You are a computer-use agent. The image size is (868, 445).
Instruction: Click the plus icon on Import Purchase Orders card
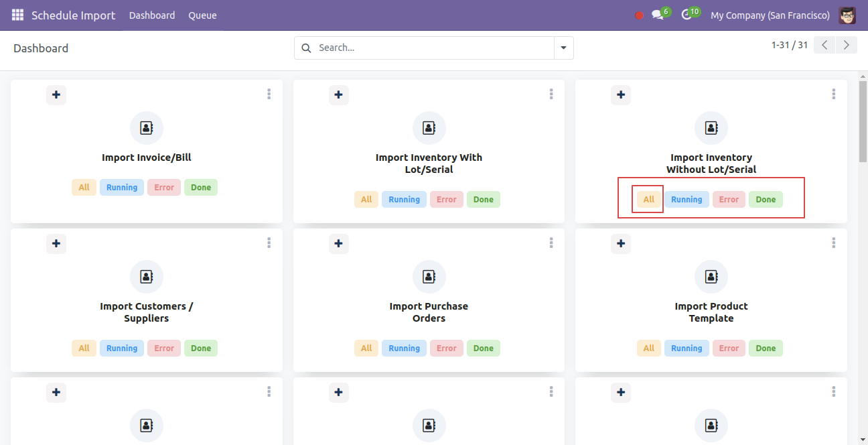(338, 243)
